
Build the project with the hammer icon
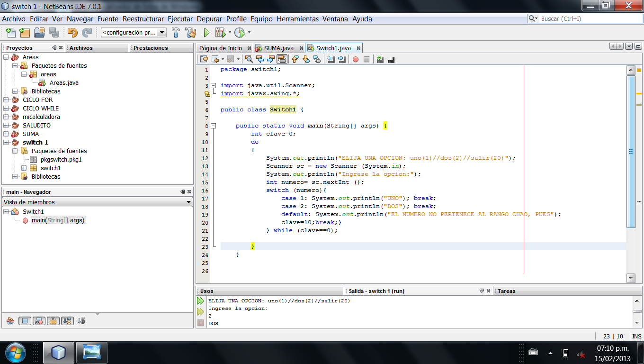(x=176, y=33)
